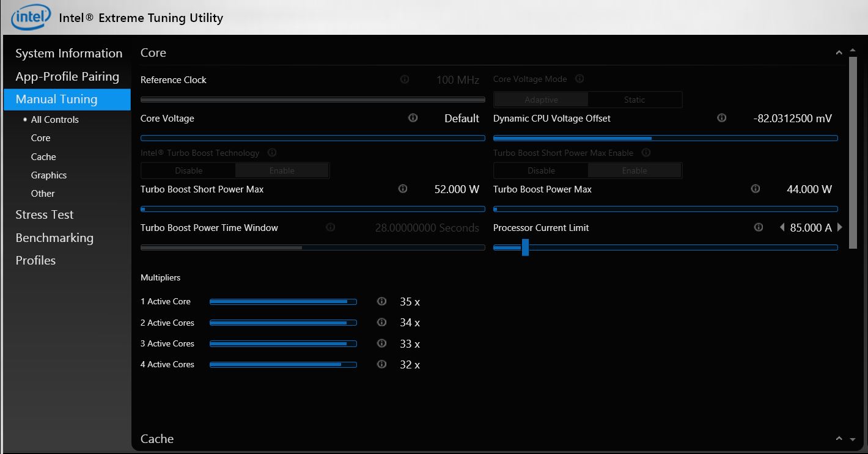Click the Turbo Boost Short Power Max slider
868x454 pixels.
coord(313,209)
